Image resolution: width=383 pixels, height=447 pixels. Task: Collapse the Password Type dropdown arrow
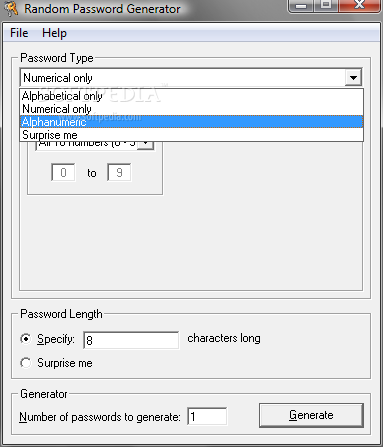point(353,78)
